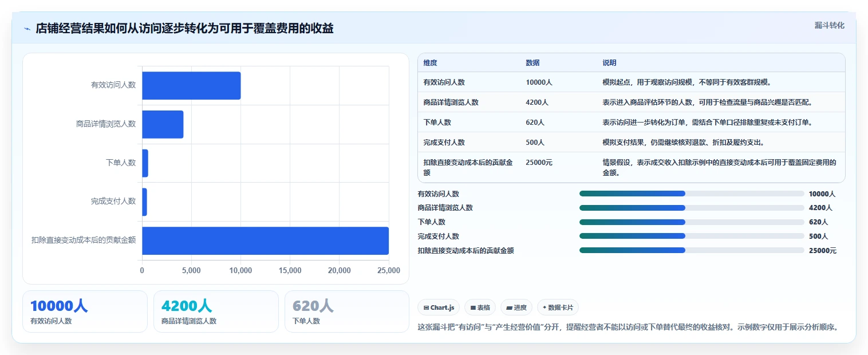Click the 25000元 table cell
Viewport: 868px width, 355px height.
539,163
